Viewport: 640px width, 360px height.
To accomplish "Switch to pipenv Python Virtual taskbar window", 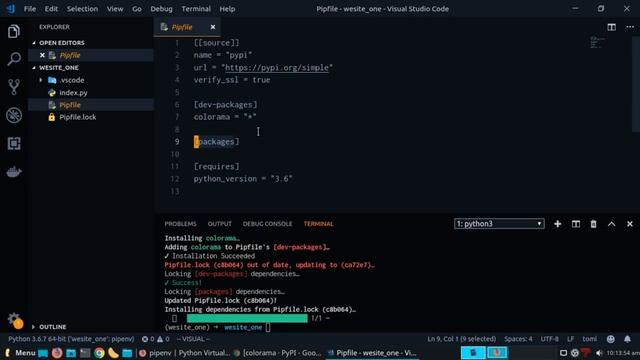I will tap(184, 353).
